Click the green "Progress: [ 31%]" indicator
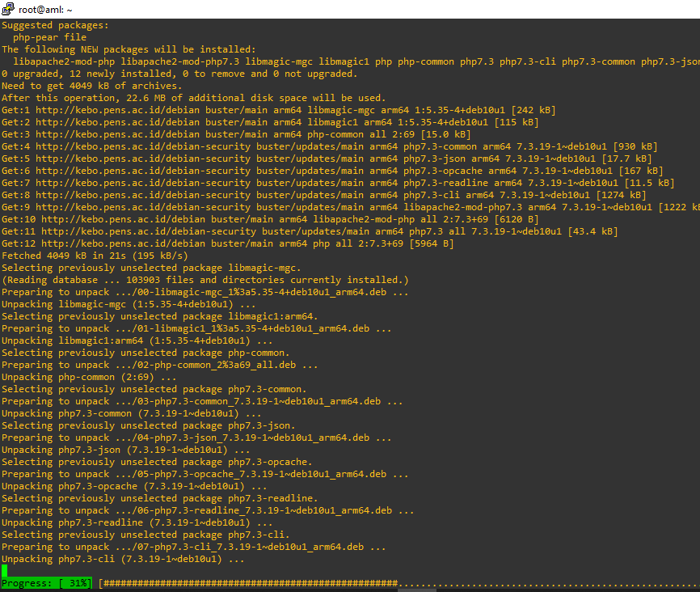 click(x=47, y=583)
